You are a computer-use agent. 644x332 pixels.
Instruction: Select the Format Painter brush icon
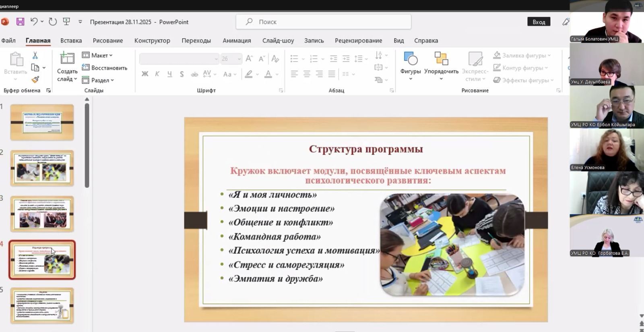35,80
